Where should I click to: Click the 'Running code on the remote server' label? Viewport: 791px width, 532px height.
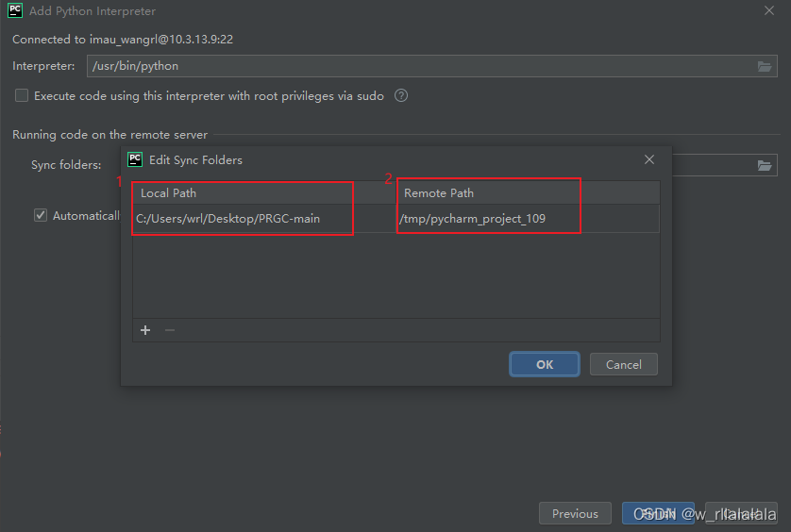point(110,135)
